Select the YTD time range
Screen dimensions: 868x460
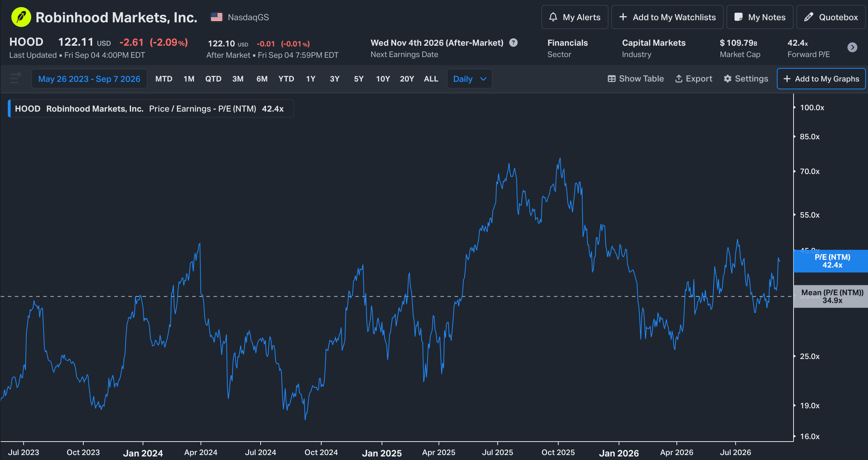pos(286,79)
